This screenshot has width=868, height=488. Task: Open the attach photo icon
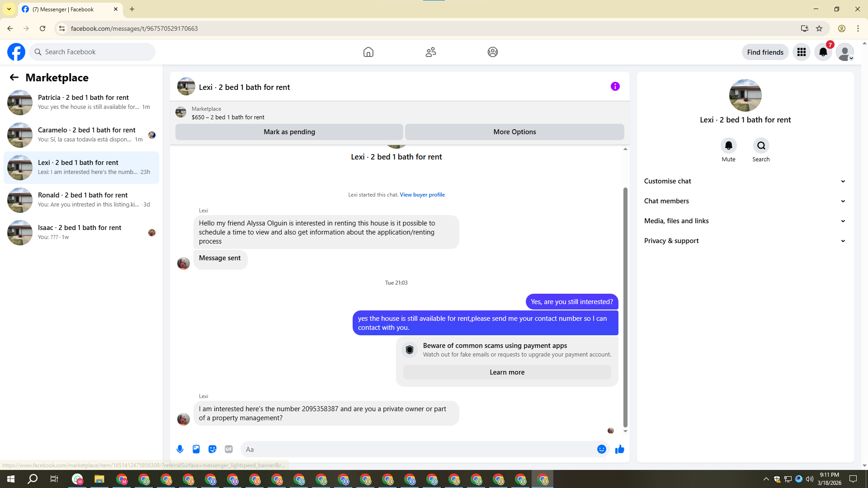(x=196, y=449)
